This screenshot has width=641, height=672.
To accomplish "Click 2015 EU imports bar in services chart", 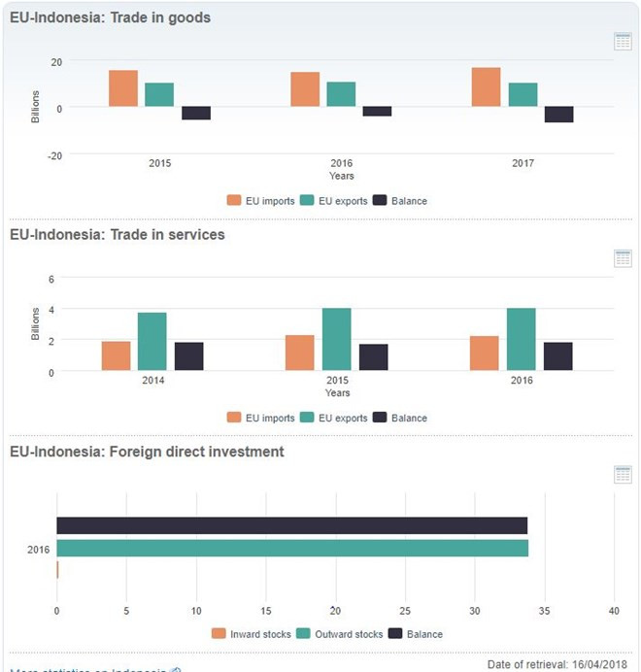I will point(300,353).
